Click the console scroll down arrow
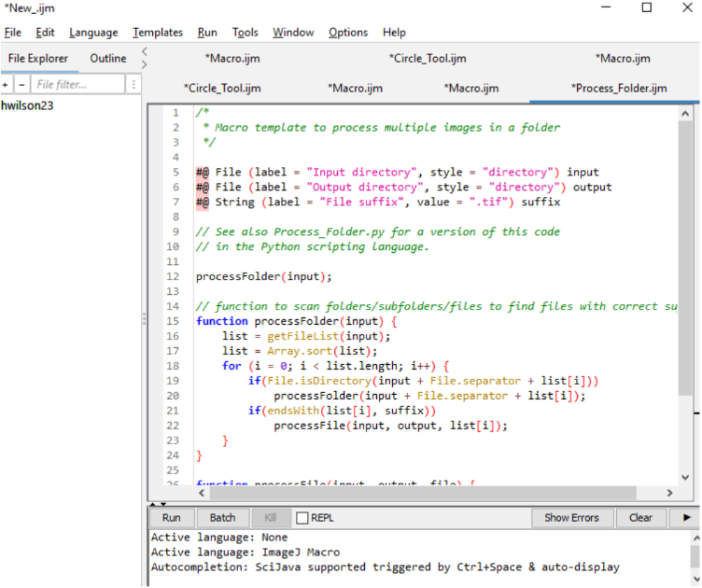The width and height of the screenshot is (702, 588). (x=696, y=578)
